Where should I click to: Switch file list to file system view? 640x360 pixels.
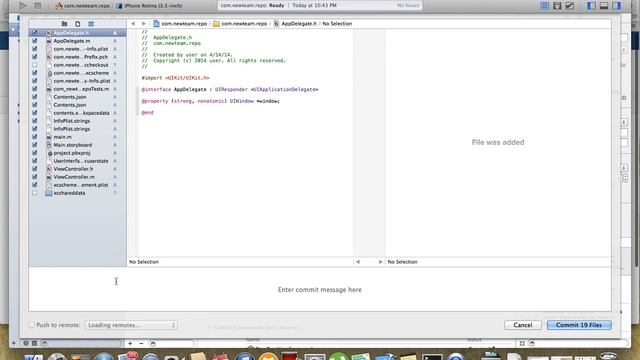pyautogui.click(x=78, y=24)
